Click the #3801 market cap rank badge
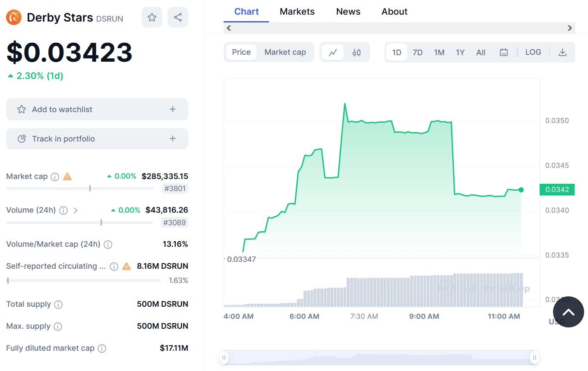The height and width of the screenshot is (371, 588). (175, 189)
